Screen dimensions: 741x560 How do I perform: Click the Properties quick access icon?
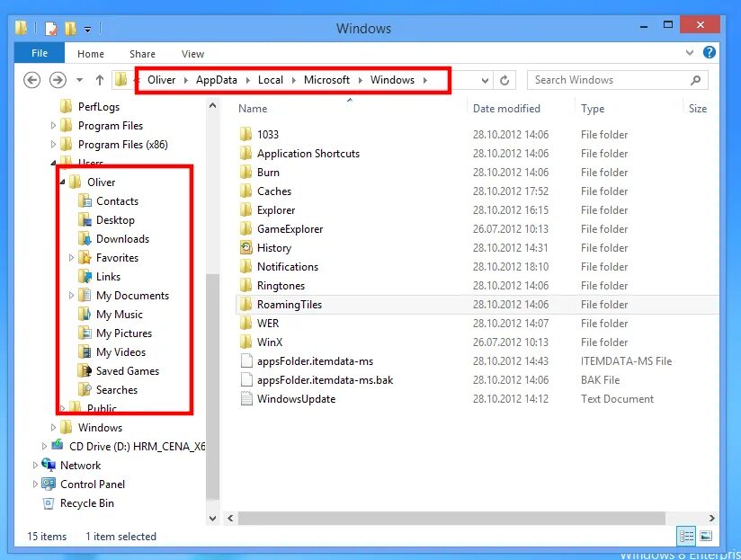pyautogui.click(x=50, y=29)
